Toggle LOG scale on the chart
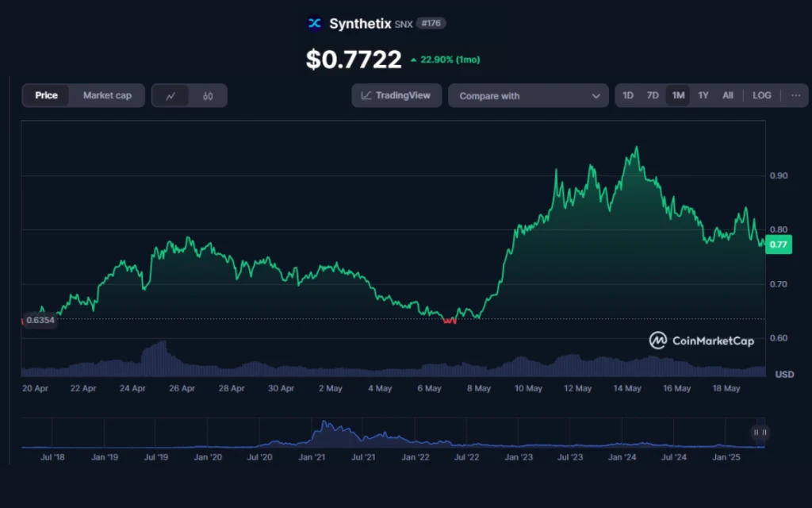 click(x=761, y=95)
